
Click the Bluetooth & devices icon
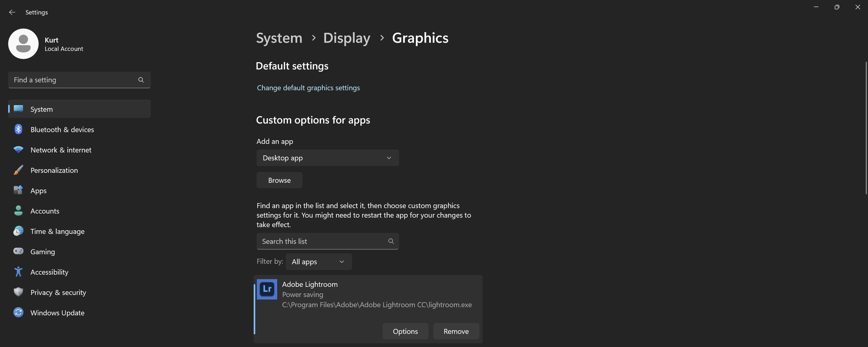point(18,129)
